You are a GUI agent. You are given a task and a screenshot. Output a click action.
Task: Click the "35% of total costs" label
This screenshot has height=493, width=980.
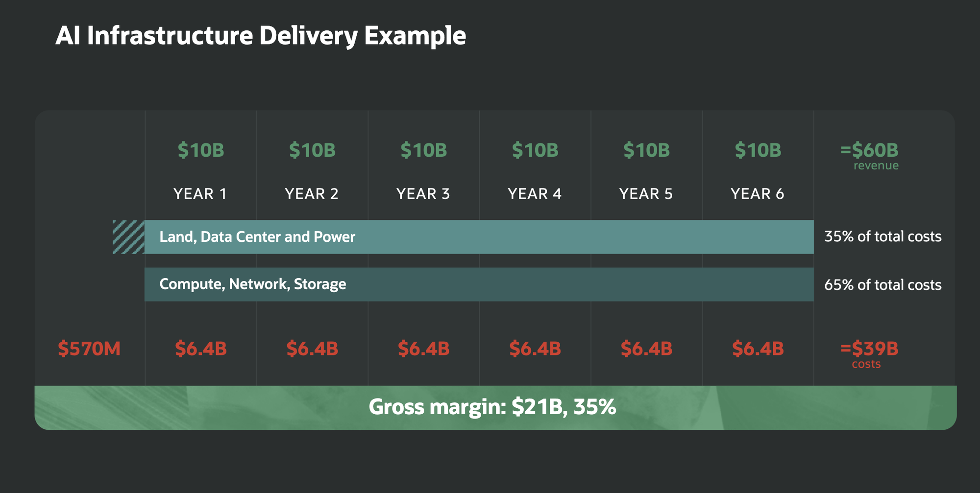pos(883,236)
